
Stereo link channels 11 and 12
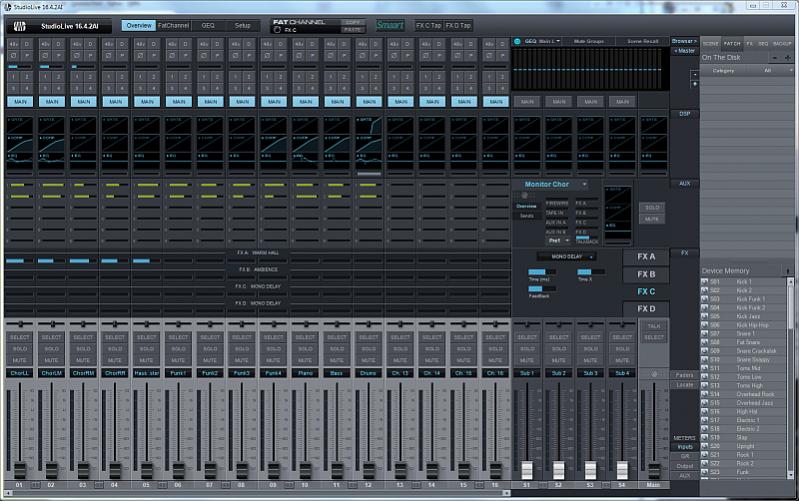click(352, 485)
